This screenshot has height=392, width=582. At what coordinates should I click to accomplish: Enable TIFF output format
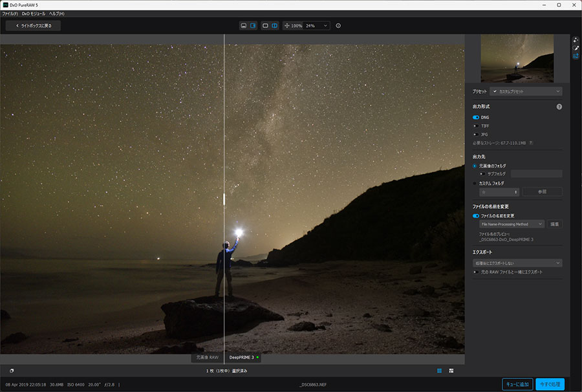(x=476, y=126)
